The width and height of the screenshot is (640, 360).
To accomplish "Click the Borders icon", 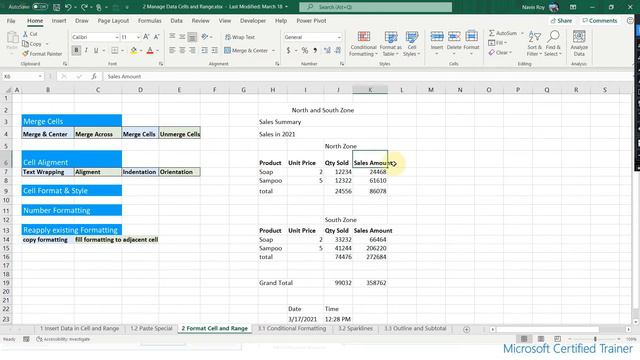I will [x=115, y=50].
